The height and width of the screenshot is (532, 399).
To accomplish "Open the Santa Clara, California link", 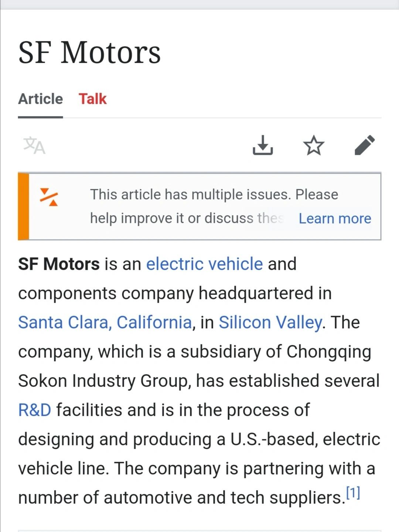I will (105, 322).
